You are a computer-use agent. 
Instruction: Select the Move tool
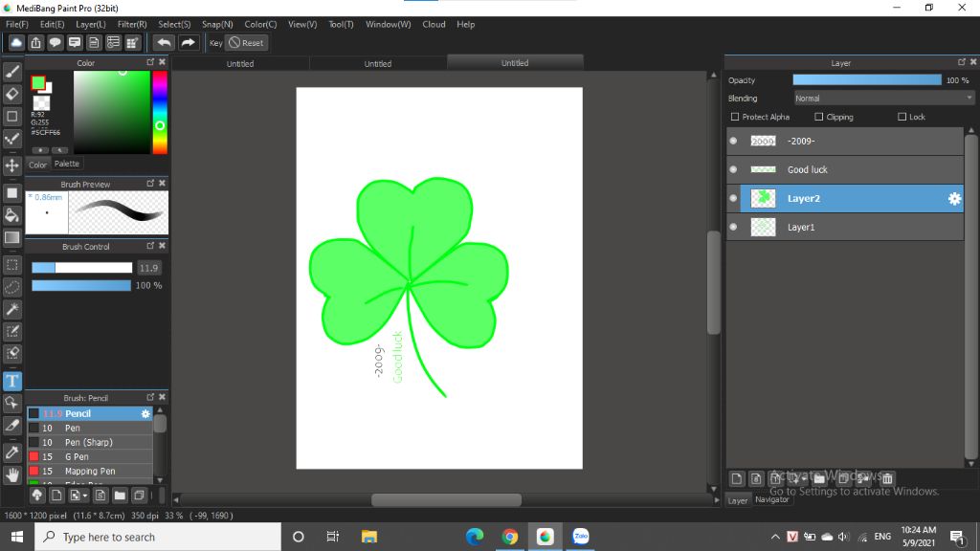click(x=11, y=165)
